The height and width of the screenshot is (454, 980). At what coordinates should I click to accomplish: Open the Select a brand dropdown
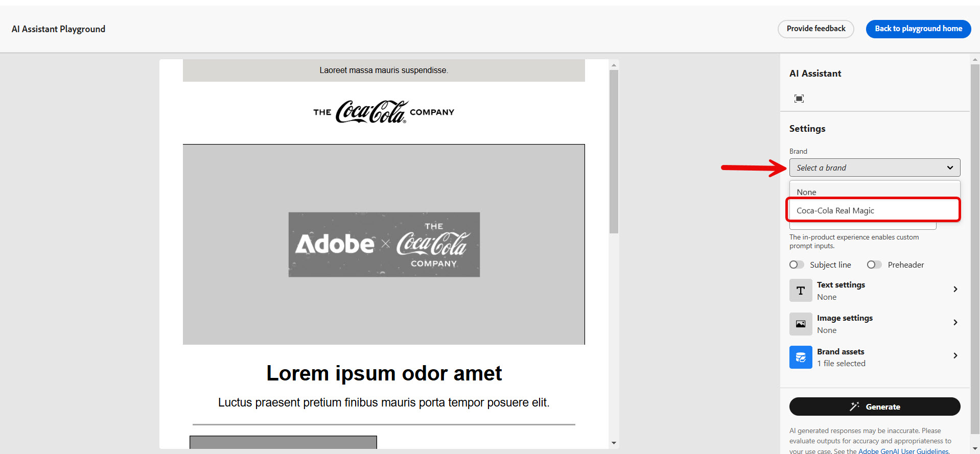tap(875, 168)
